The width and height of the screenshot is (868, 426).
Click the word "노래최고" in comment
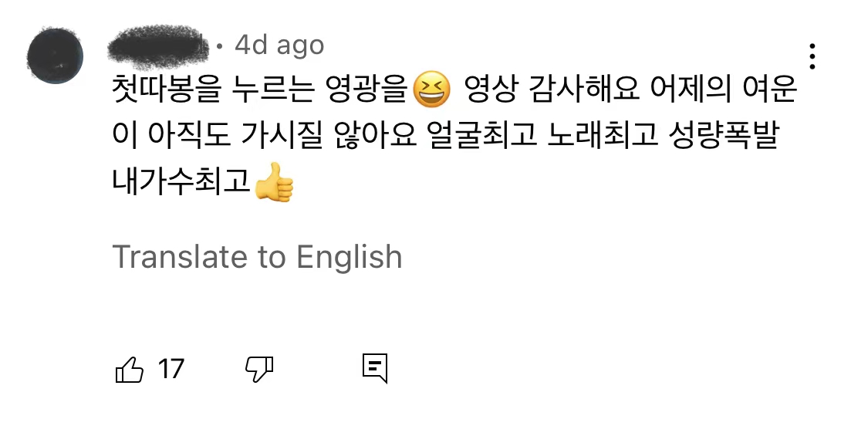click(x=603, y=136)
